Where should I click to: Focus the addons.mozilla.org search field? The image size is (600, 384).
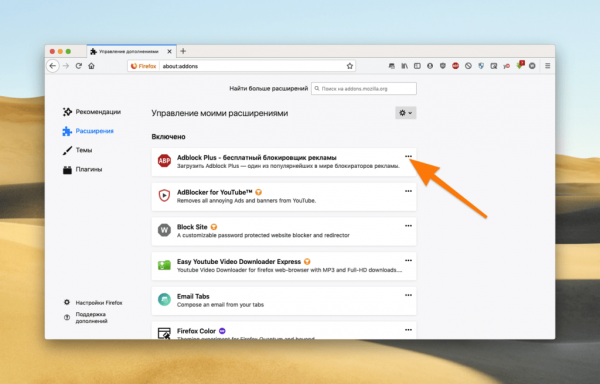[364, 88]
